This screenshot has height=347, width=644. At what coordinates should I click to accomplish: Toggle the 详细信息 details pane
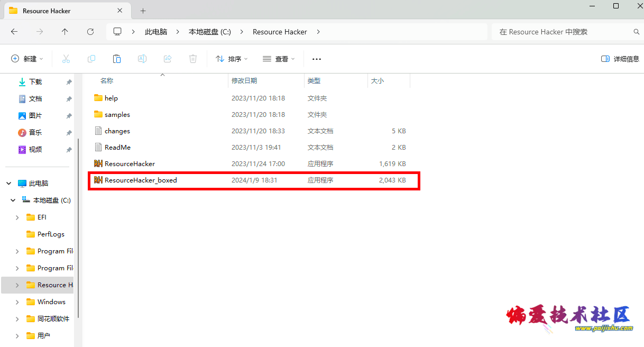click(x=620, y=59)
